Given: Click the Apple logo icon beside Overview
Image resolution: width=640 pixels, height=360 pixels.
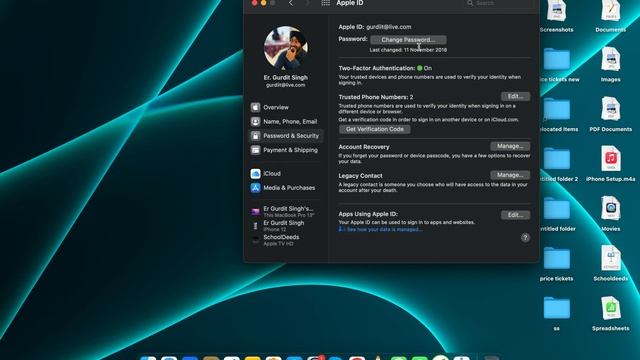Looking at the screenshot, I should [x=256, y=107].
